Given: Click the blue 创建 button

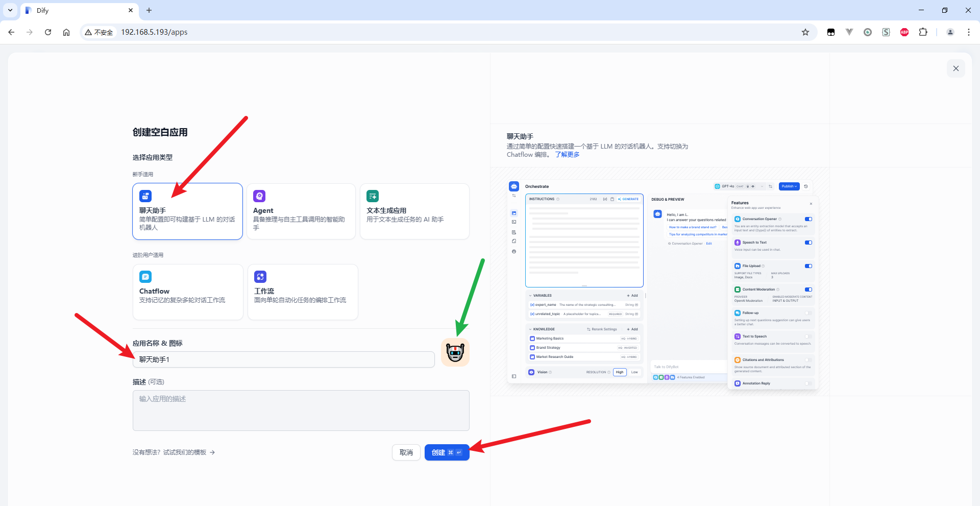Looking at the screenshot, I should pos(447,452).
